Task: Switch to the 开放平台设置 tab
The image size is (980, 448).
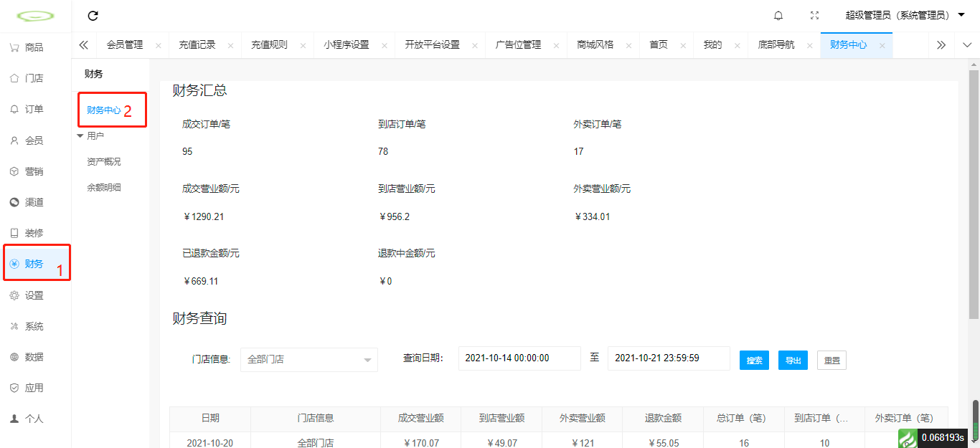Action: [432, 44]
